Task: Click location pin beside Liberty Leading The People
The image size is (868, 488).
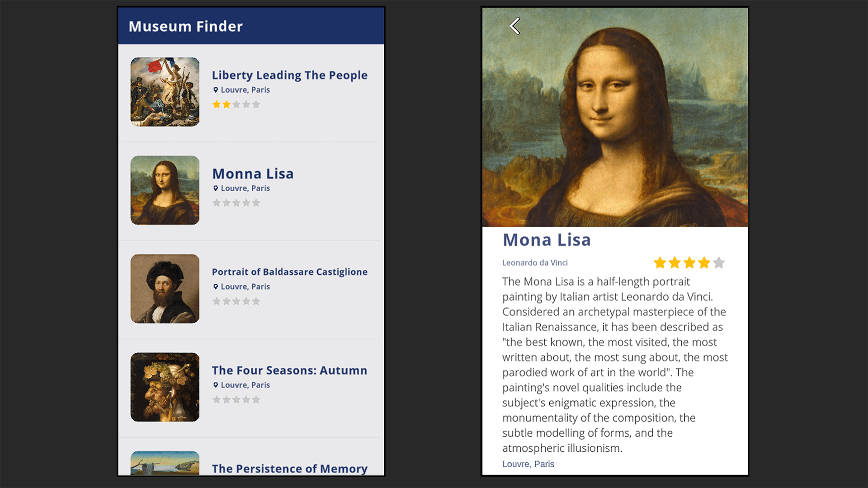Action: pos(216,90)
